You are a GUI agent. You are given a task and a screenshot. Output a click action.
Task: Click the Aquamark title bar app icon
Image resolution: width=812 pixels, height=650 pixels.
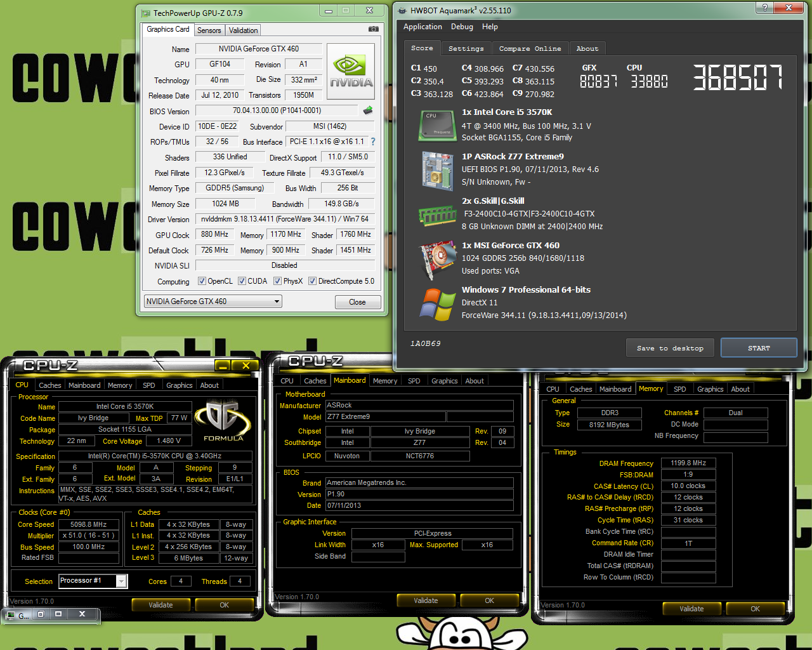401,10
